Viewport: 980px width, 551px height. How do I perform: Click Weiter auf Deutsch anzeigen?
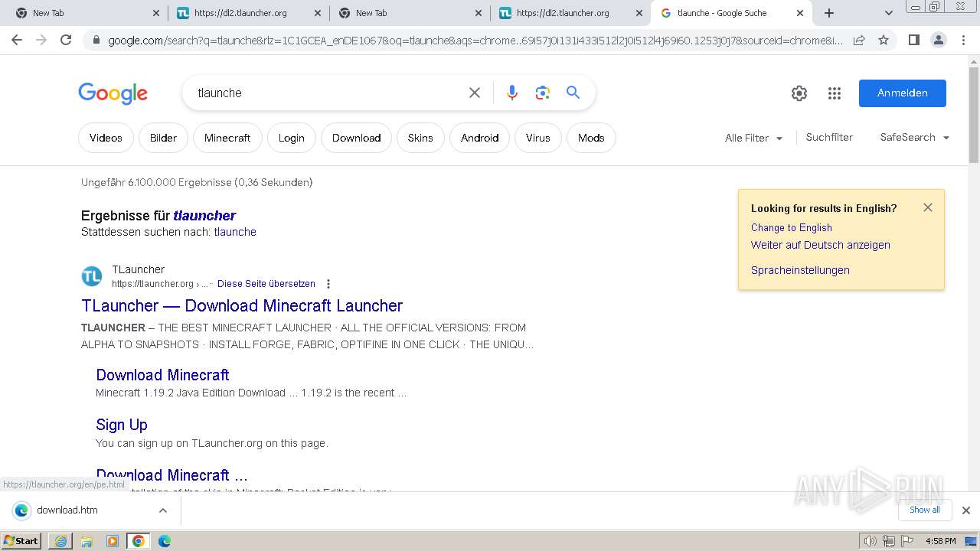coord(821,245)
